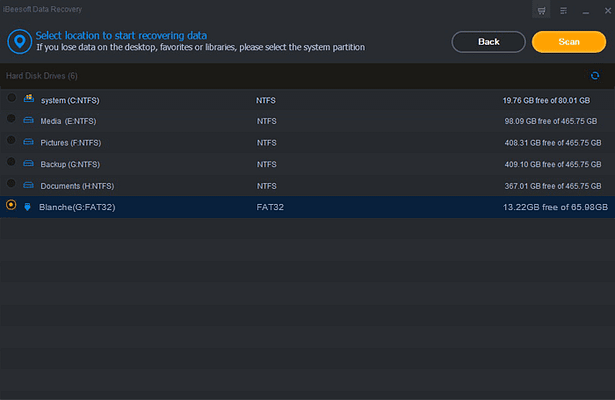
Task: Select the Media (E:NTFS) radio button
Action: pos(11,119)
